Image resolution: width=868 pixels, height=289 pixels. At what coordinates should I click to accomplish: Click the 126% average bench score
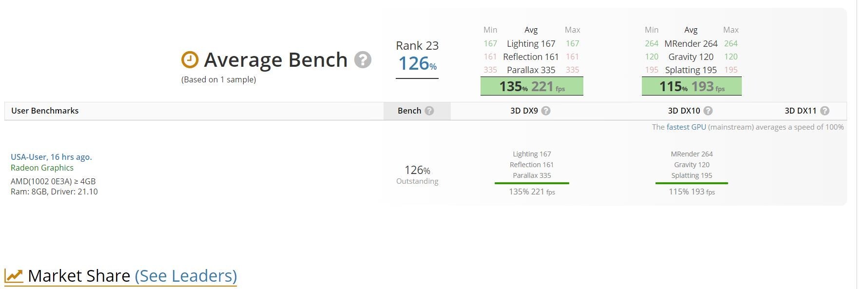tap(417, 64)
